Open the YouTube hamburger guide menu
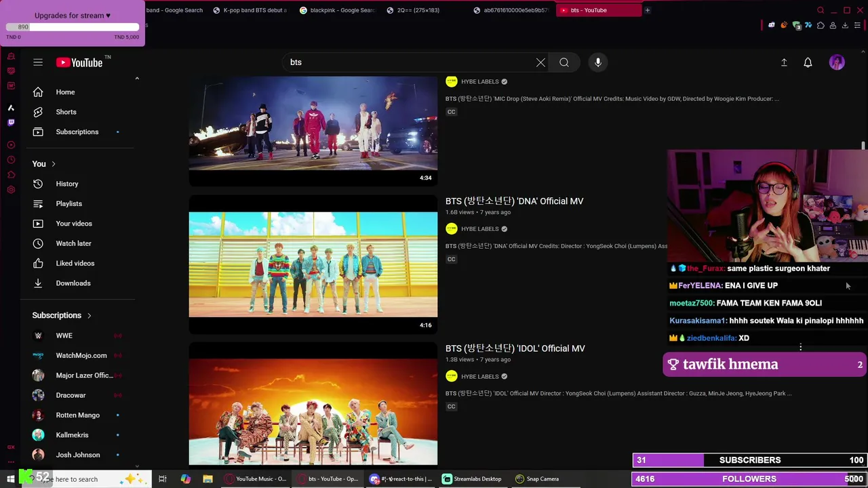Screen dimensions: 868x488 pos(38,62)
